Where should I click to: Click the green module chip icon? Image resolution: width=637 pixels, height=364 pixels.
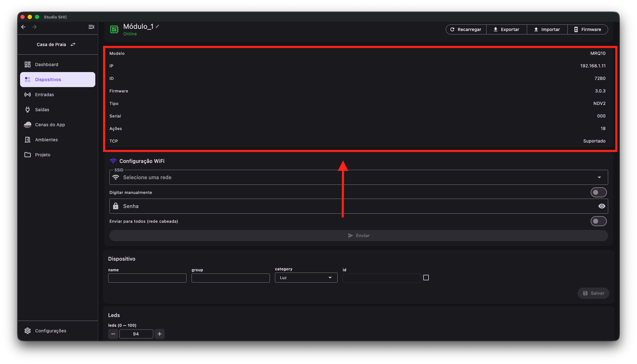[x=114, y=29]
